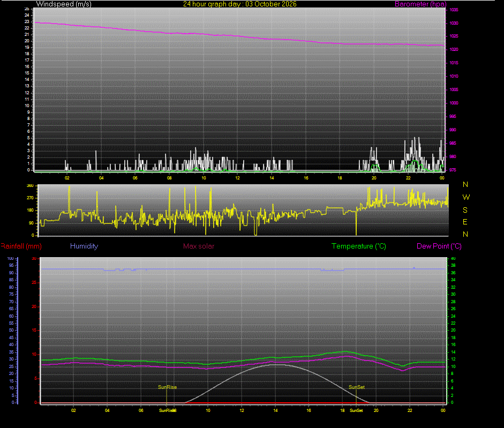Click the 'Windspeed (m/s)' axis title
This screenshot has height=428, width=504.
point(64,4)
